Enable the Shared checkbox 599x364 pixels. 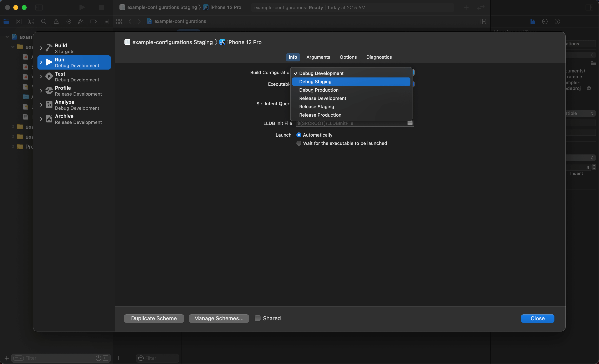[x=258, y=318]
